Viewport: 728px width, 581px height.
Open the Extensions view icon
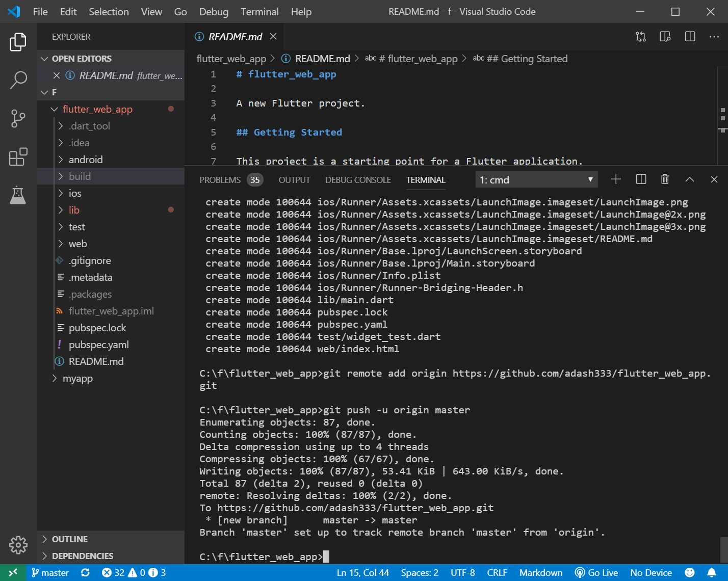(x=18, y=157)
